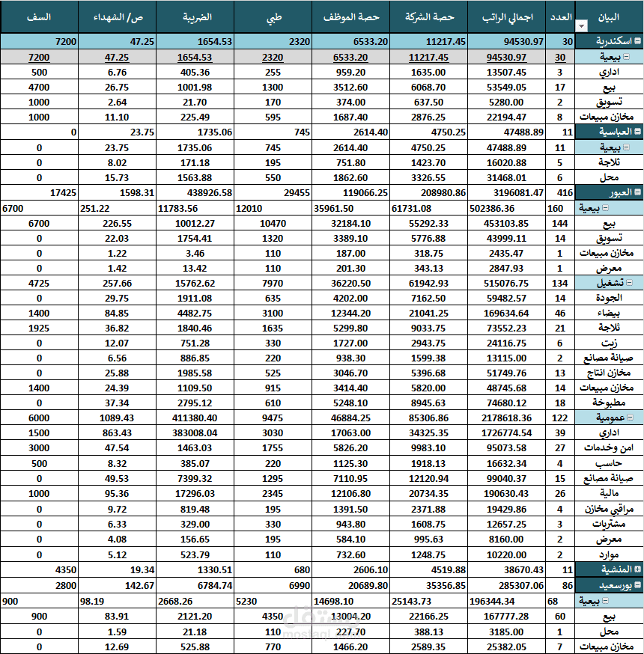Select the row label بيضاء

(609, 313)
